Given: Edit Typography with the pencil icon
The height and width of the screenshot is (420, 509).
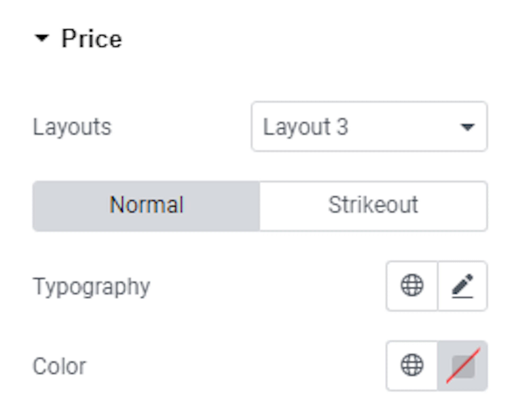Looking at the screenshot, I should click(x=462, y=286).
